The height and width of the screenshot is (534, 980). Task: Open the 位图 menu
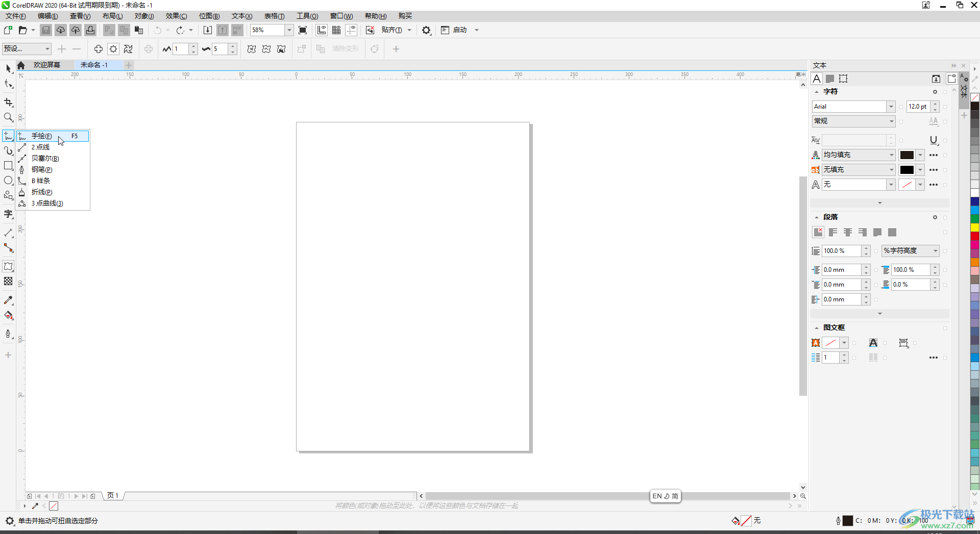[209, 16]
